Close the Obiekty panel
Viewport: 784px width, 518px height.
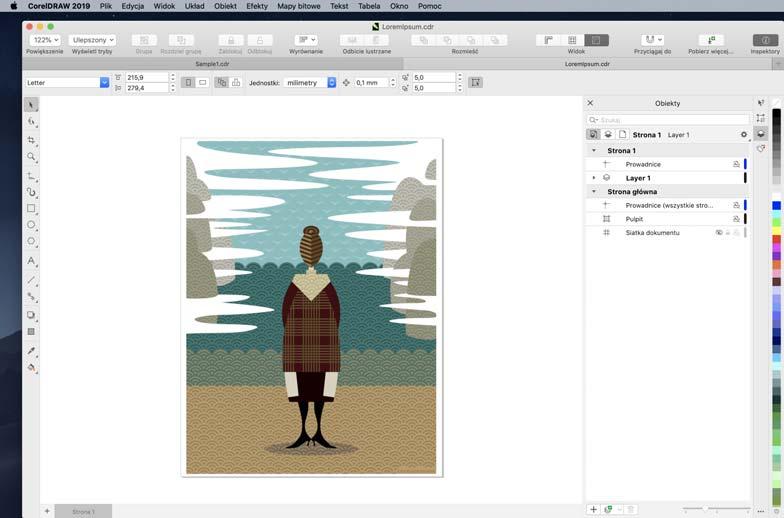pos(590,102)
